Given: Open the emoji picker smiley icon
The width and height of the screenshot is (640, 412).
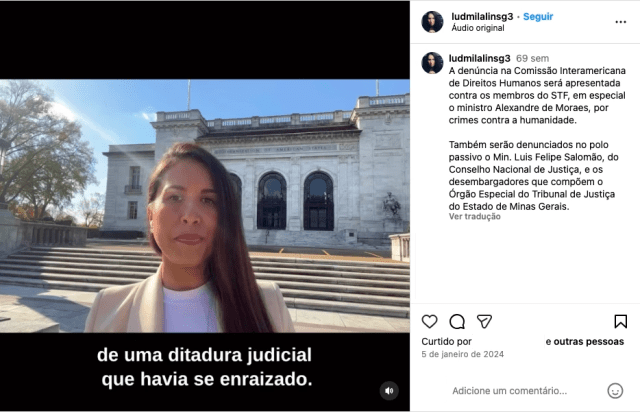Looking at the screenshot, I should (x=615, y=391).
